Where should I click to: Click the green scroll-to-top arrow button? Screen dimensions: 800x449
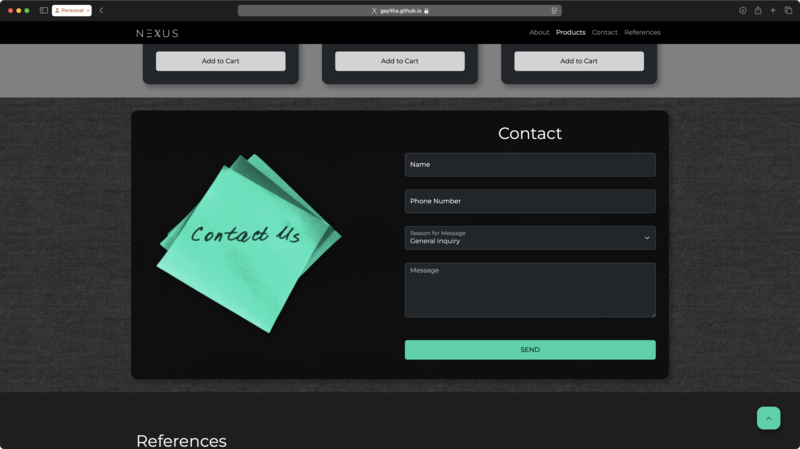click(x=768, y=418)
